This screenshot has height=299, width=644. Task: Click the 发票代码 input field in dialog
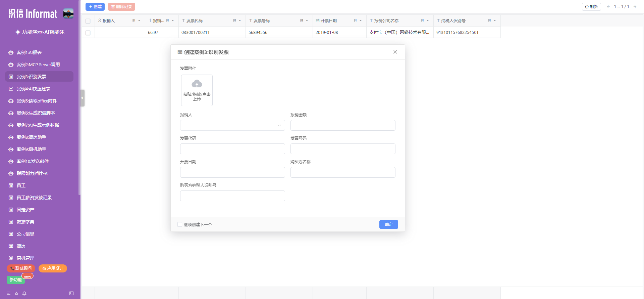tap(232, 149)
